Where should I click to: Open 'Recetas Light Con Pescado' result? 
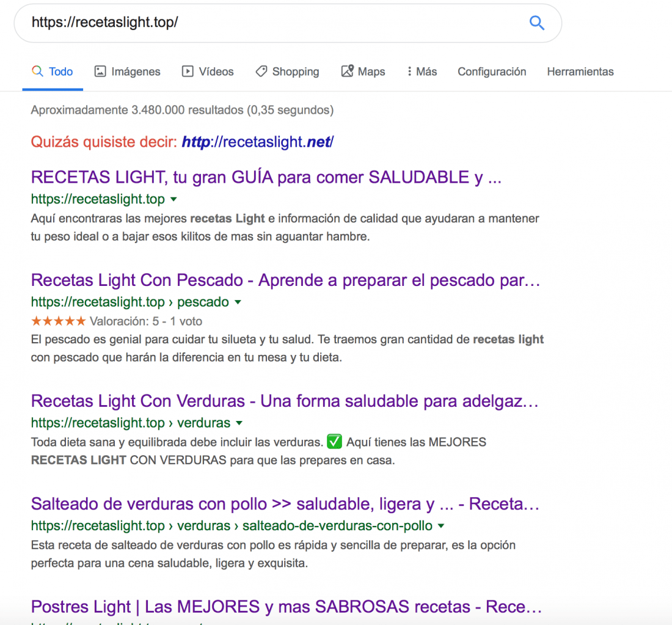[x=285, y=280]
